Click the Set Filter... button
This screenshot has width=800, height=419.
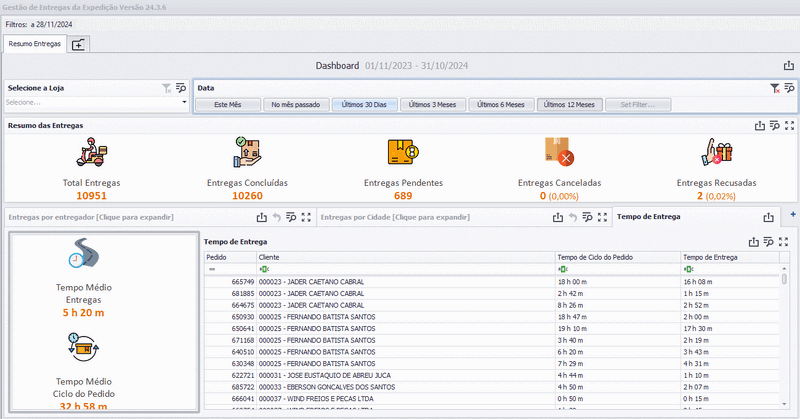pyautogui.click(x=638, y=105)
